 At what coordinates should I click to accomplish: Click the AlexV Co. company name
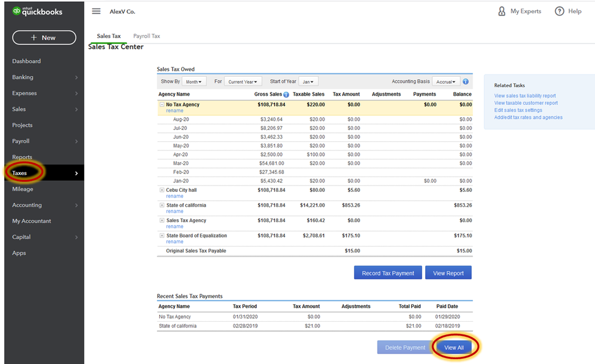(122, 12)
